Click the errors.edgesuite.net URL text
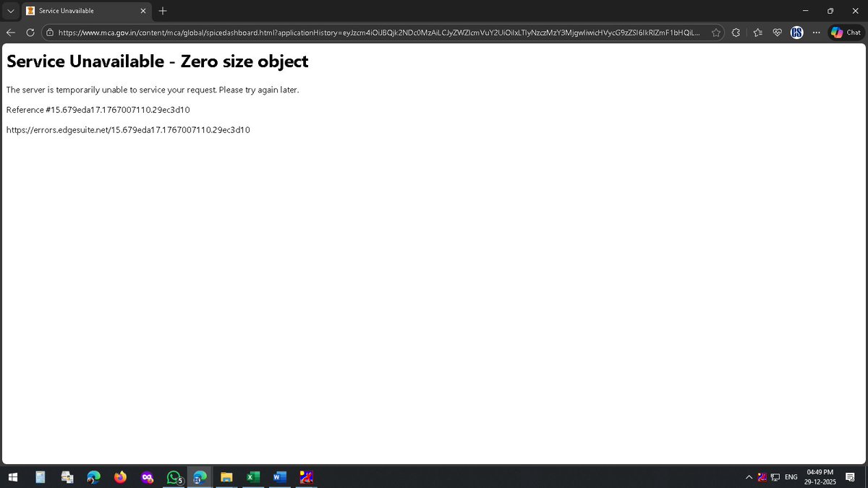 pos(128,130)
